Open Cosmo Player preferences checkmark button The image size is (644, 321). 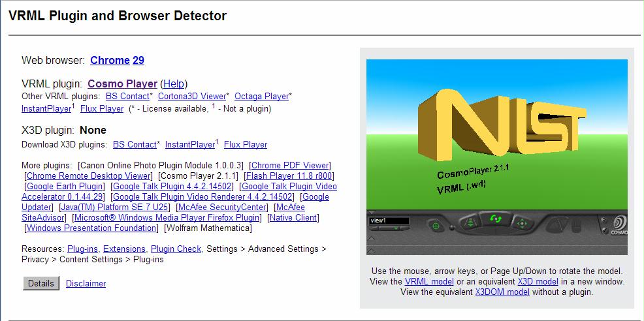(x=605, y=231)
